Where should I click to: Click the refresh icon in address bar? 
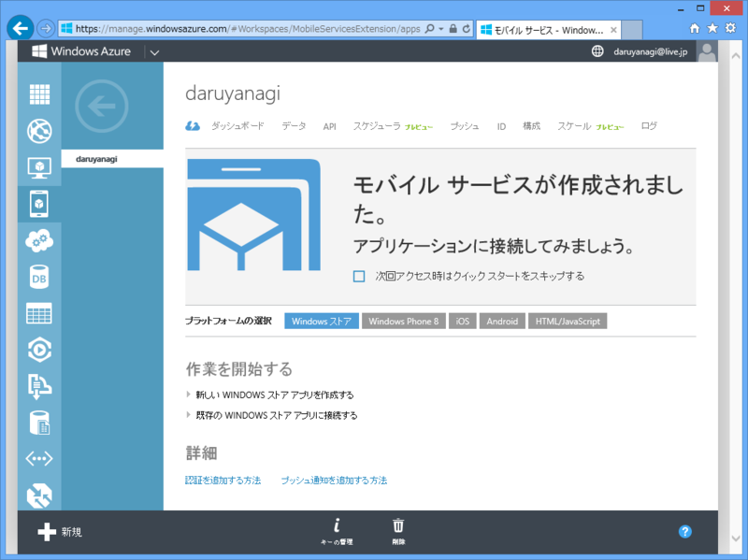tap(466, 29)
